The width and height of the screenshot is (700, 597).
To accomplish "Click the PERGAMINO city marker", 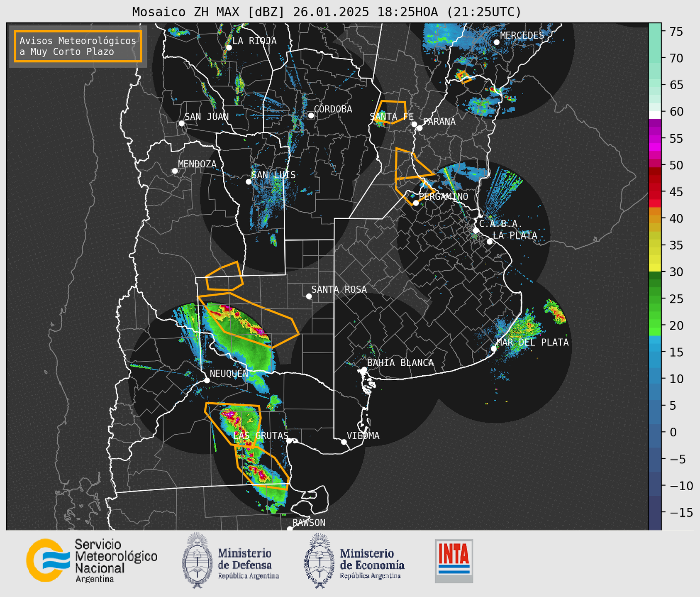I will point(416,203).
